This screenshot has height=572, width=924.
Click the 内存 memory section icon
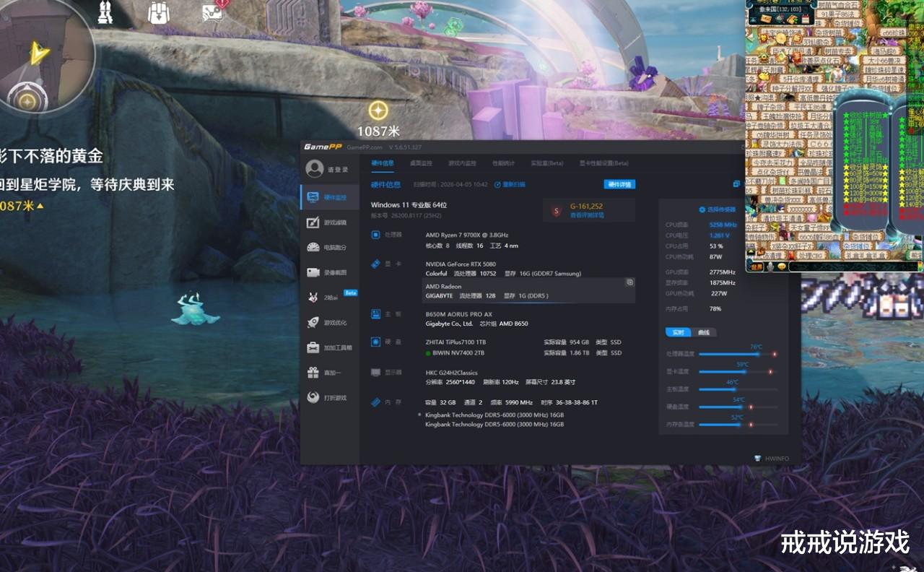(375, 402)
